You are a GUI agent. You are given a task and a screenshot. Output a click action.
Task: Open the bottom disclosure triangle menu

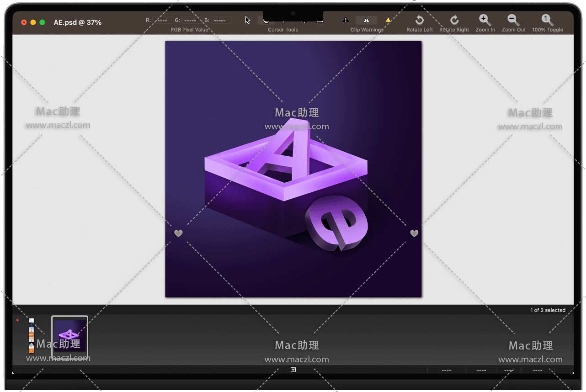[293, 370]
